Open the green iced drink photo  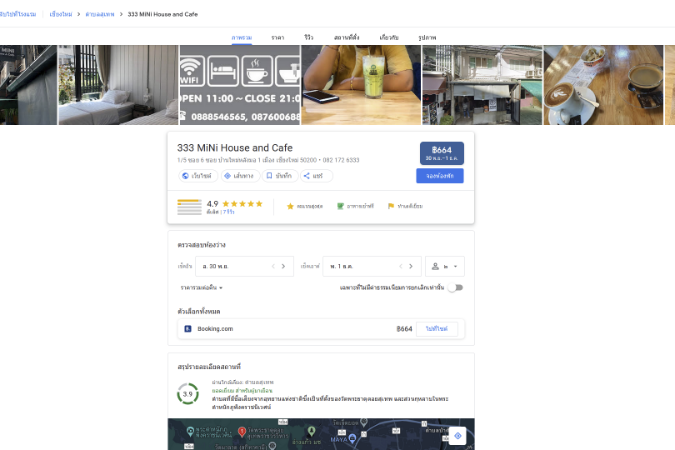[361, 85]
